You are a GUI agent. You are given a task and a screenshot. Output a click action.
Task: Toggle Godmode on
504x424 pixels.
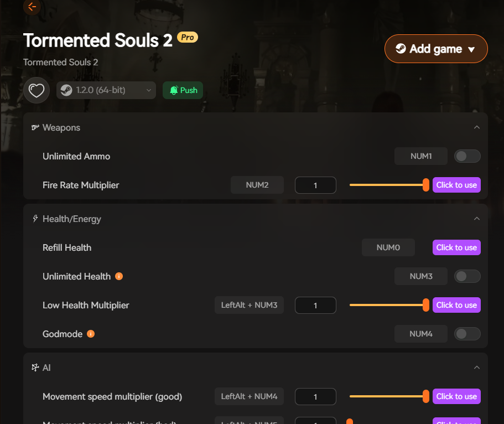click(x=467, y=334)
